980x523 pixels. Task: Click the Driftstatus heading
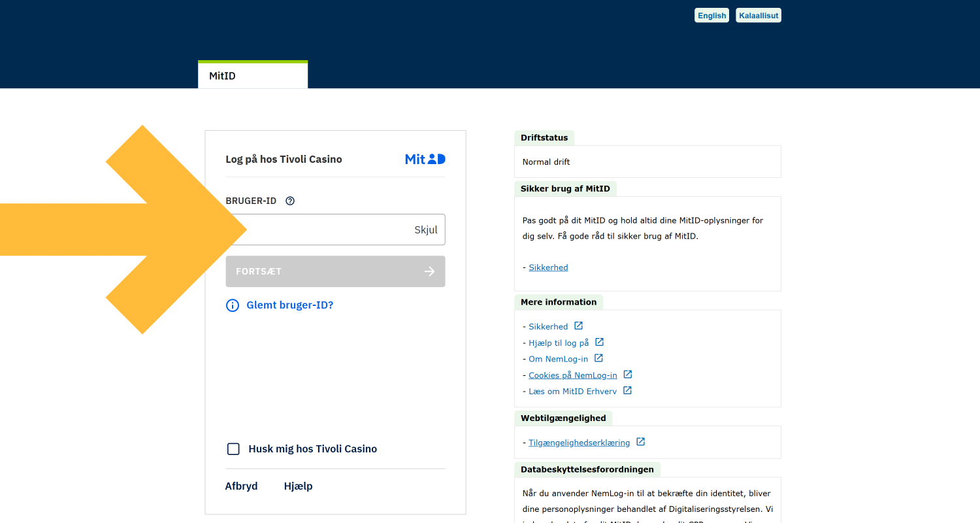pyautogui.click(x=544, y=138)
